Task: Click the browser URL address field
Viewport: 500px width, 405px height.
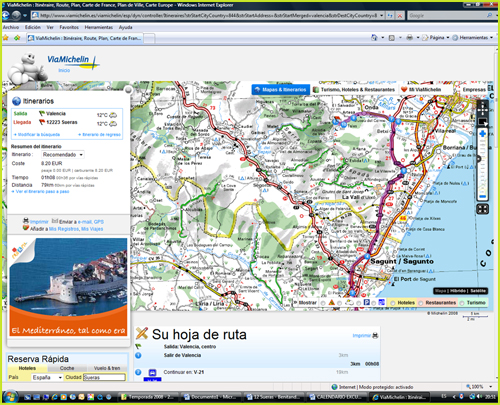Action: pyautogui.click(x=208, y=15)
